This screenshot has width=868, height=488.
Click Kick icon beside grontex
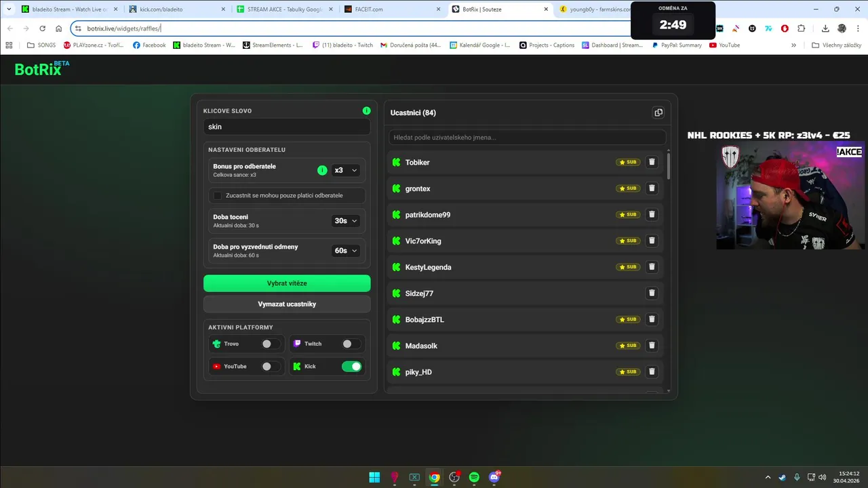[x=397, y=188]
